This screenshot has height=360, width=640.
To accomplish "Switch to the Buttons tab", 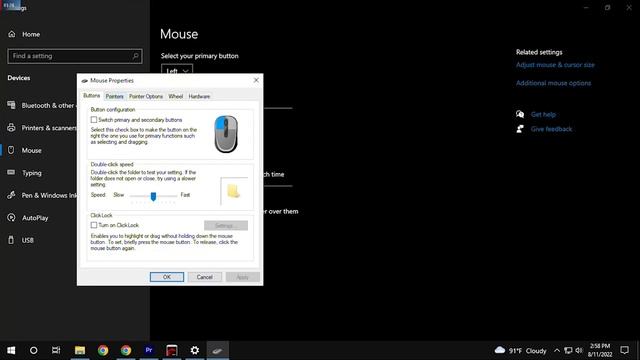I will (91, 96).
